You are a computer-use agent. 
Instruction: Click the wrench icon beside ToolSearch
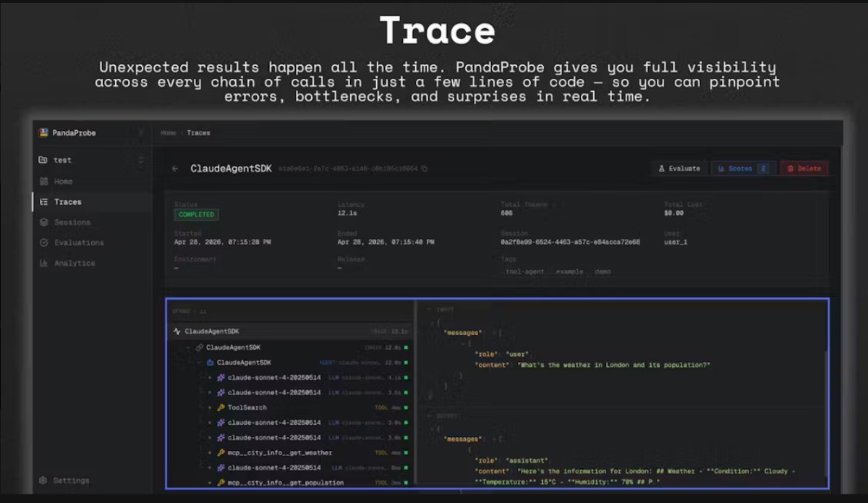point(221,407)
